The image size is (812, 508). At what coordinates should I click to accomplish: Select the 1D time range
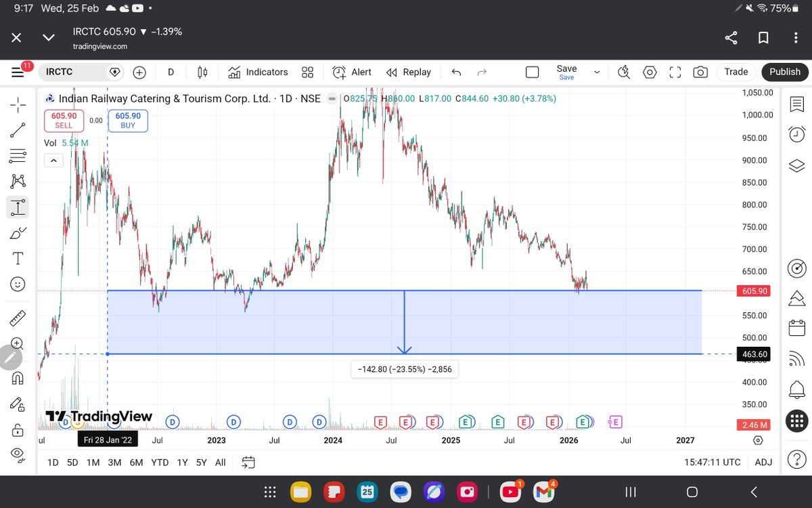click(53, 463)
